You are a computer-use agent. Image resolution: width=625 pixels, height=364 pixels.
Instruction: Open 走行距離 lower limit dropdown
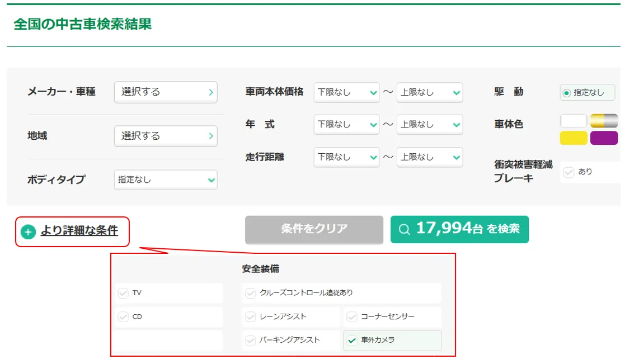point(347,157)
